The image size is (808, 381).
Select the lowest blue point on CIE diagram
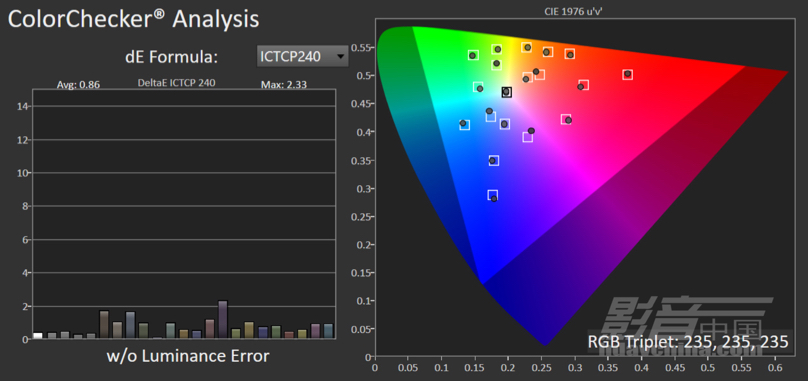tap(494, 198)
